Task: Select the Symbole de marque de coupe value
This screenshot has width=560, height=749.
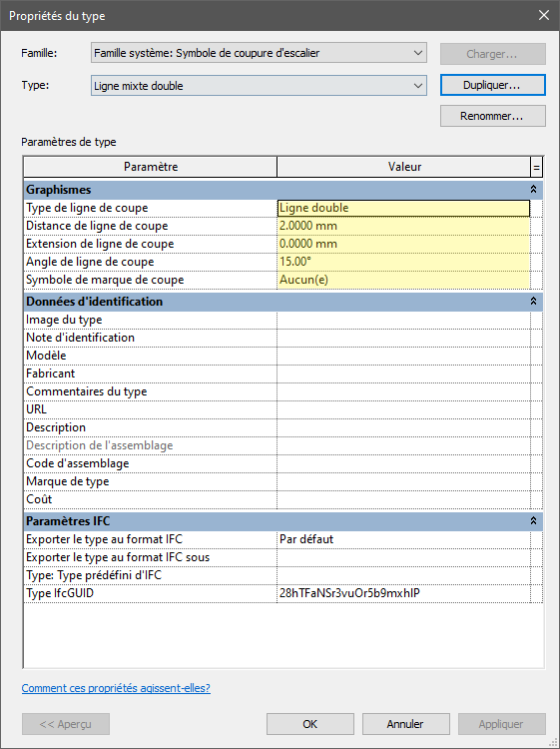Action: click(x=404, y=280)
